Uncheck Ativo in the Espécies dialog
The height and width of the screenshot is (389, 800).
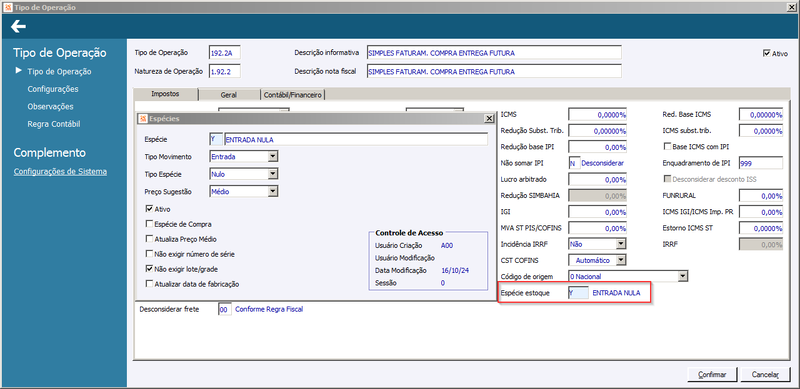pyautogui.click(x=149, y=209)
